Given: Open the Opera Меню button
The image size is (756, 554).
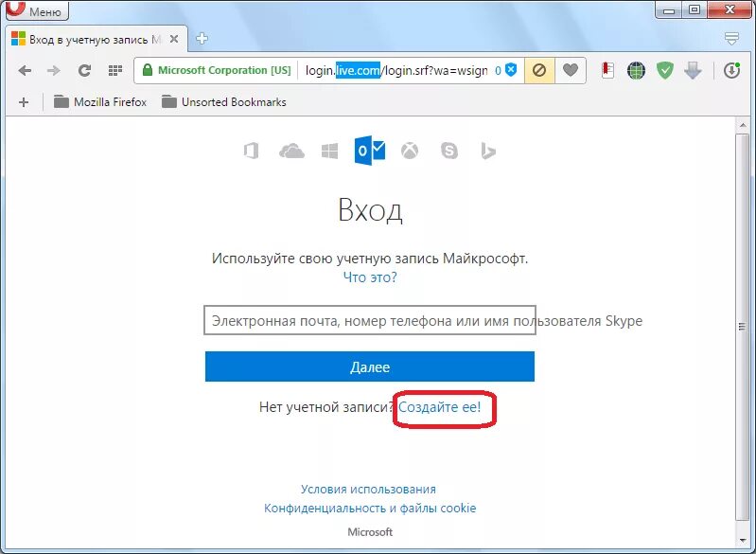Looking at the screenshot, I should 38,9.
